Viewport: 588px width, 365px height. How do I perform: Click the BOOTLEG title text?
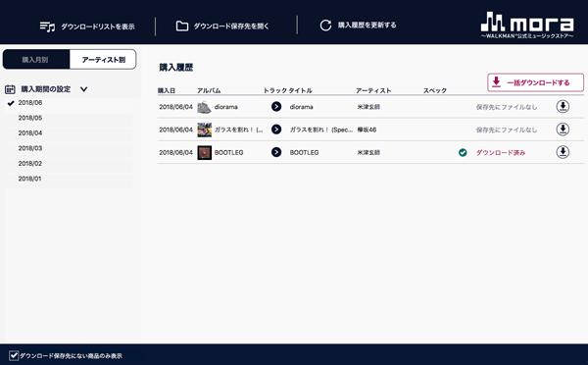pyautogui.click(x=304, y=152)
